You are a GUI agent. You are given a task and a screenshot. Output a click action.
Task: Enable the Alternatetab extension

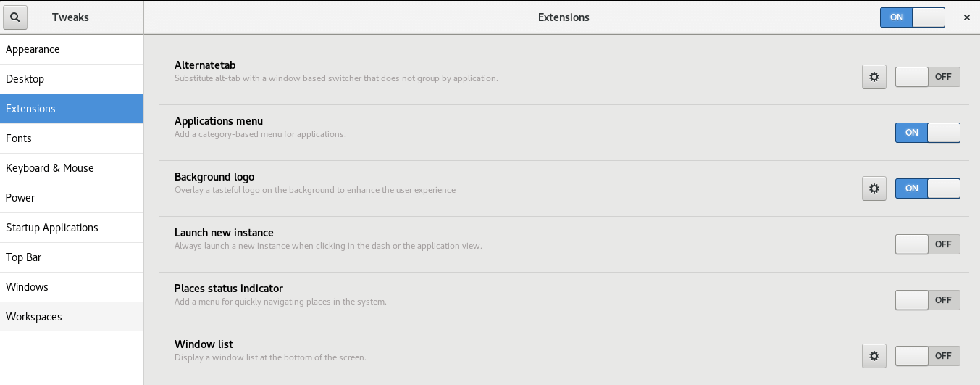pyautogui.click(x=928, y=77)
